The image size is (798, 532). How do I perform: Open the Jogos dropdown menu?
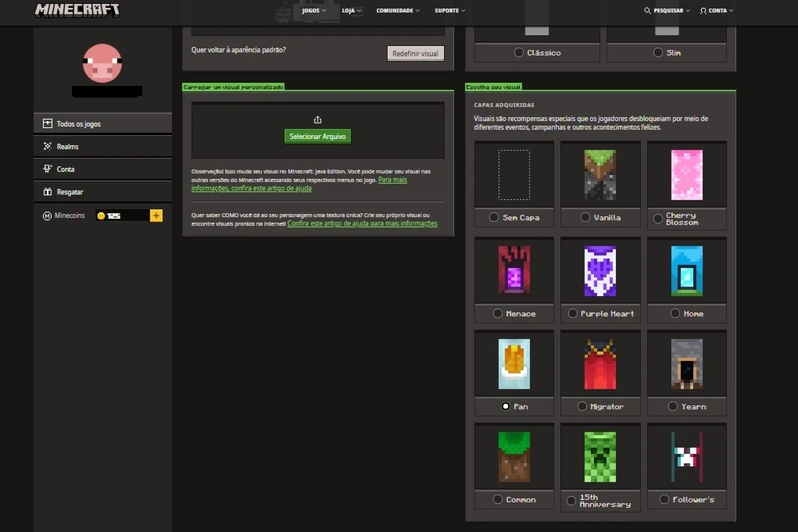pyautogui.click(x=313, y=10)
